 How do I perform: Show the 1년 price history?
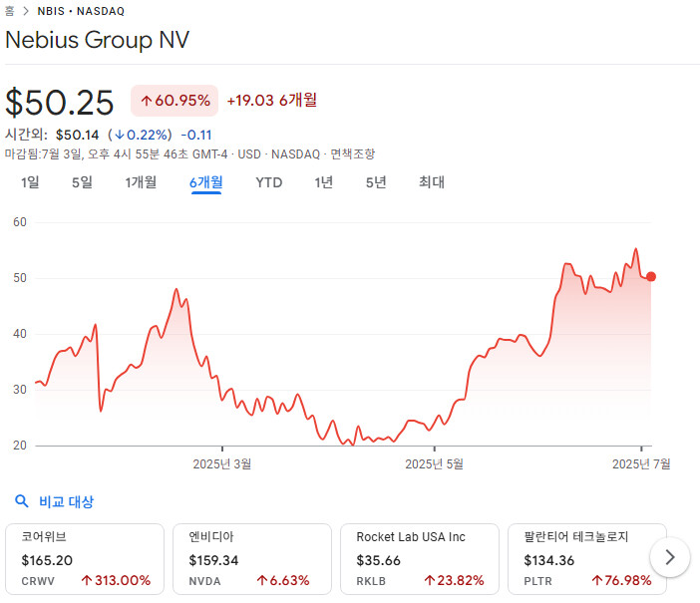(323, 182)
